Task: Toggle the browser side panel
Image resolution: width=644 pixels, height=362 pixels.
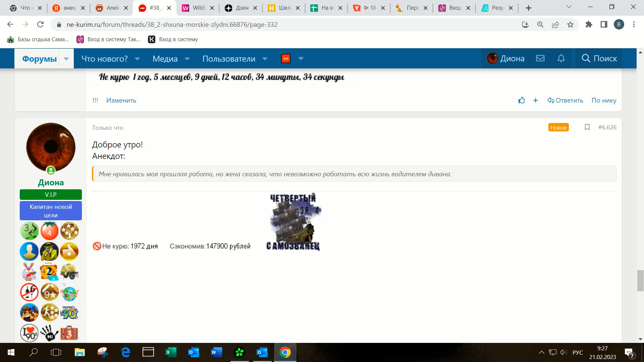Action: [604, 24]
